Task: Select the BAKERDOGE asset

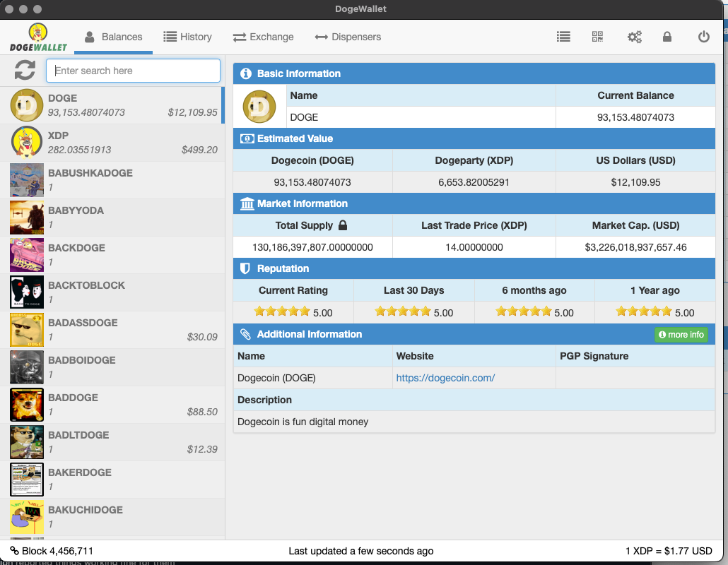Action: (x=112, y=480)
